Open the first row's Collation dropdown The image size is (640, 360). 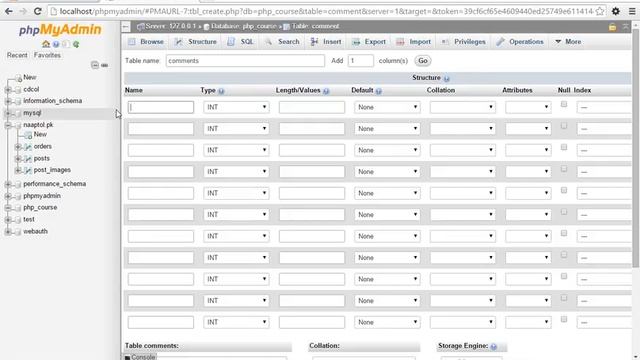point(463,107)
